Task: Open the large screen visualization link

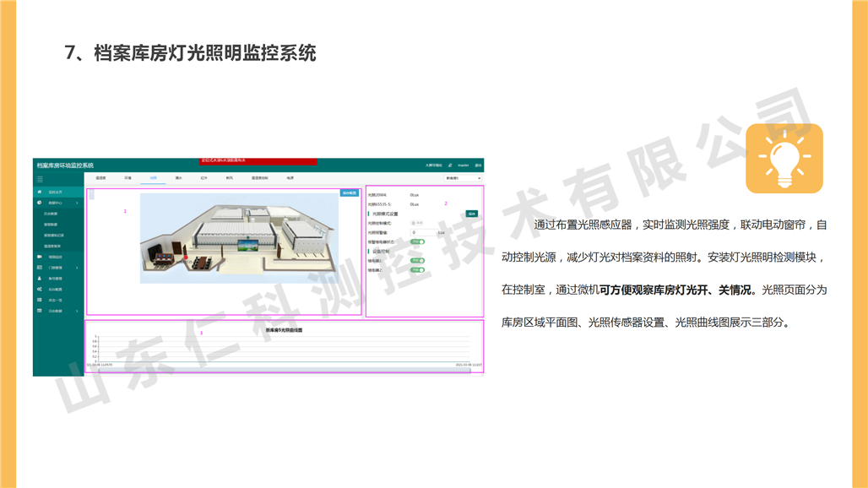Action: click(x=433, y=165)
